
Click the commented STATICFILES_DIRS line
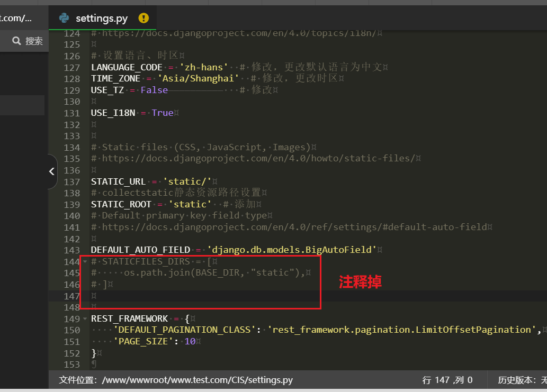tap(152, 261)
